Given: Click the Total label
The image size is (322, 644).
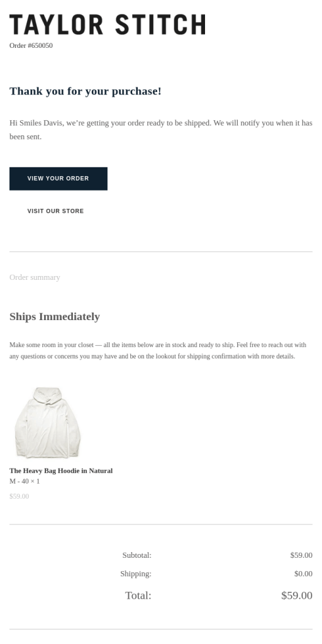Looking at the screenshot, I should pyautogui.click(x=138, y=596).
